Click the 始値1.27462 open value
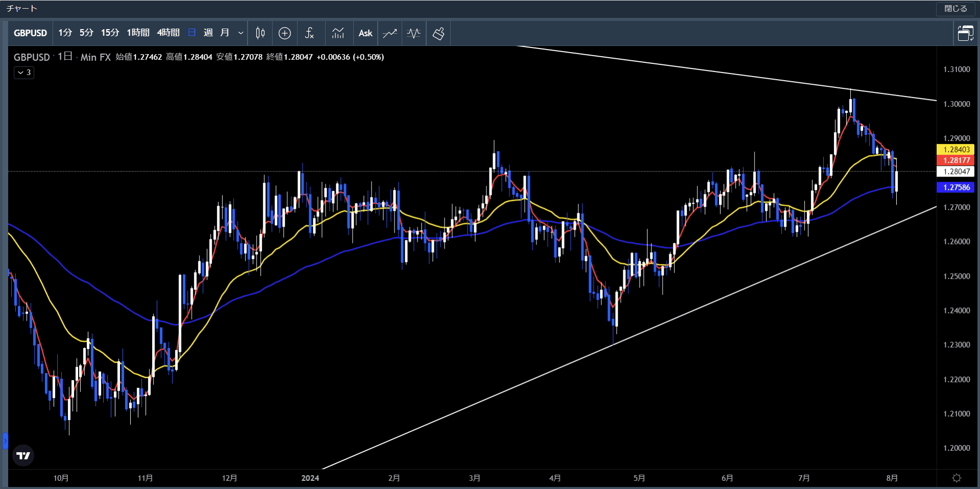Viewport: 980px width, 489px height. (139, 57)
